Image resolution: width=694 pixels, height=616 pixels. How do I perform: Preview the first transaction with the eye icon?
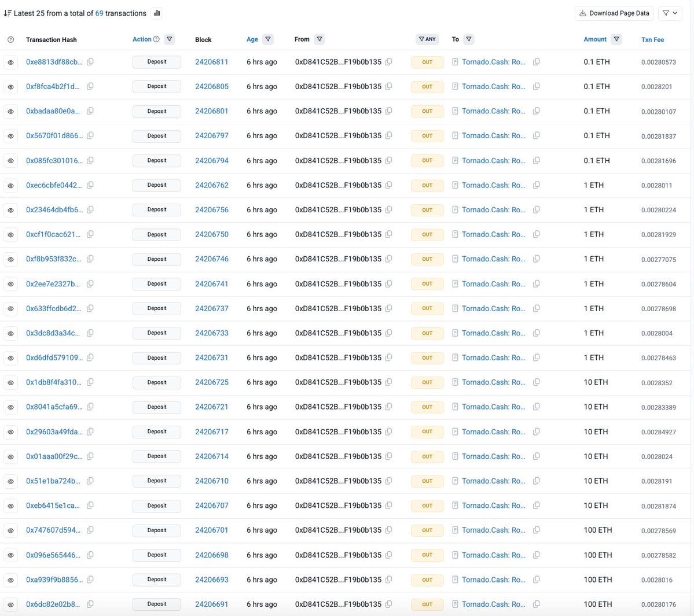10,62
